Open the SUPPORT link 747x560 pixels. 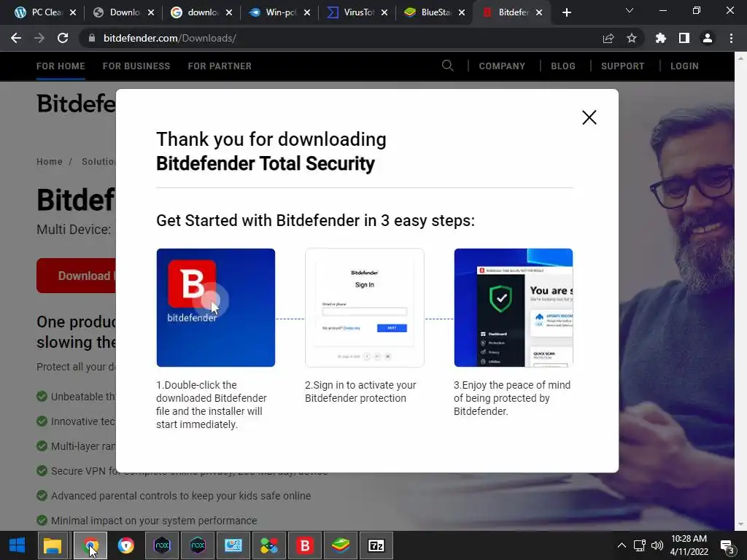click(622, 66)
